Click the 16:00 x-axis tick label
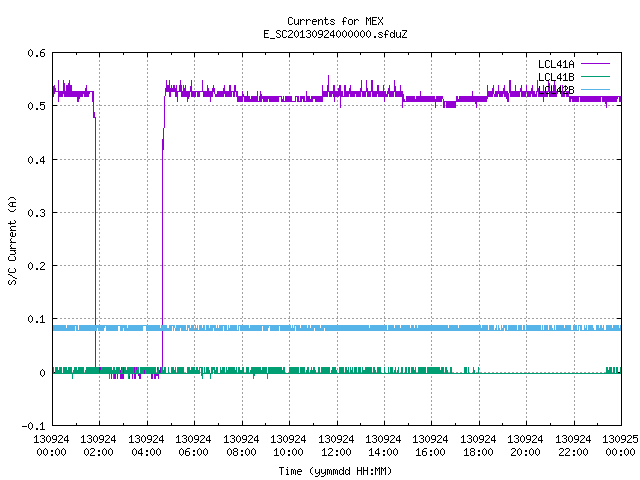 click(431, 452)
